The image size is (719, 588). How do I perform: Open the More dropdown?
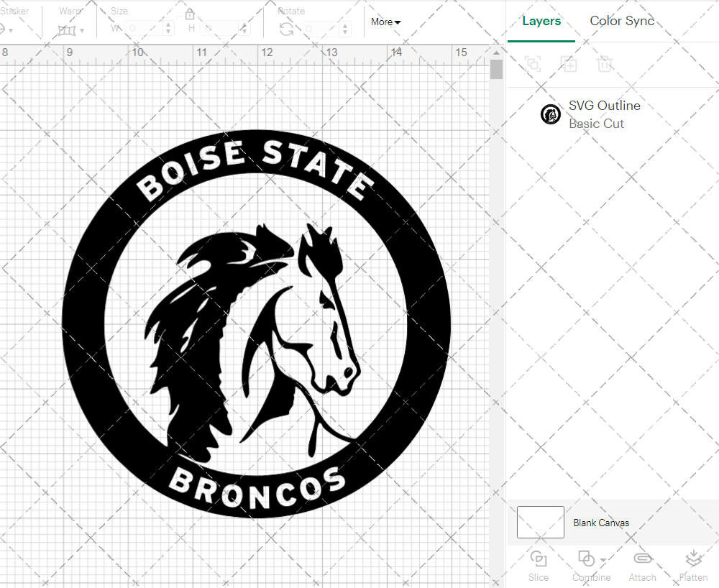pos(385,22)
